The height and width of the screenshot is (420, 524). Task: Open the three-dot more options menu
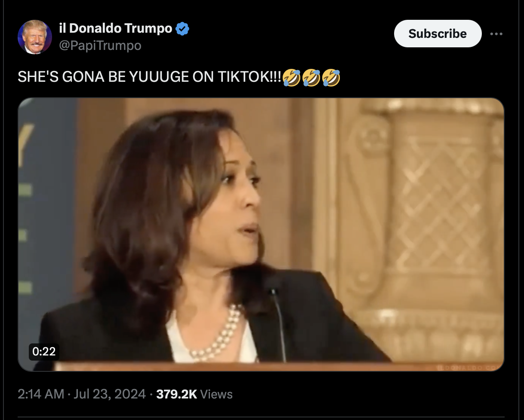pos(496,34)
